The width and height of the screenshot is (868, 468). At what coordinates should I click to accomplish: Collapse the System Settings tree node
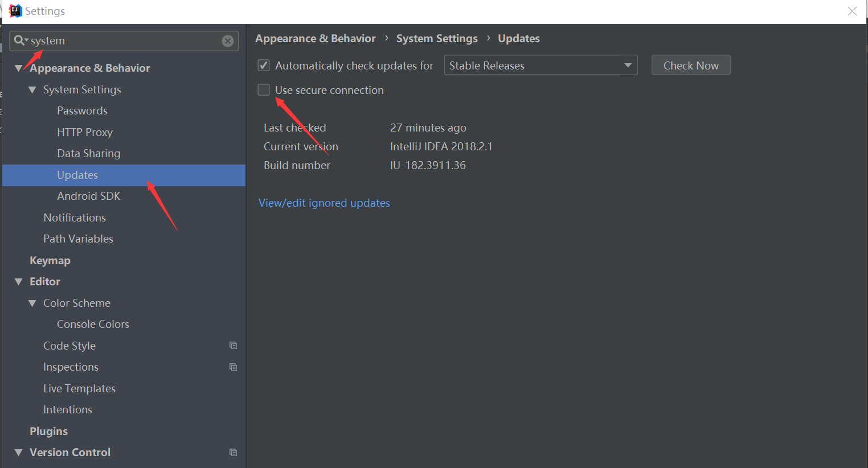(x=32, y=90)
